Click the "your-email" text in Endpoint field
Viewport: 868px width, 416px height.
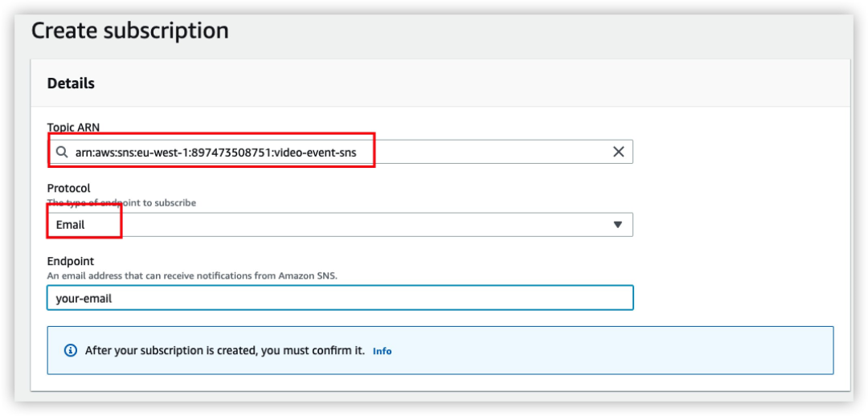pyautogui.click(x=84, y=298)
